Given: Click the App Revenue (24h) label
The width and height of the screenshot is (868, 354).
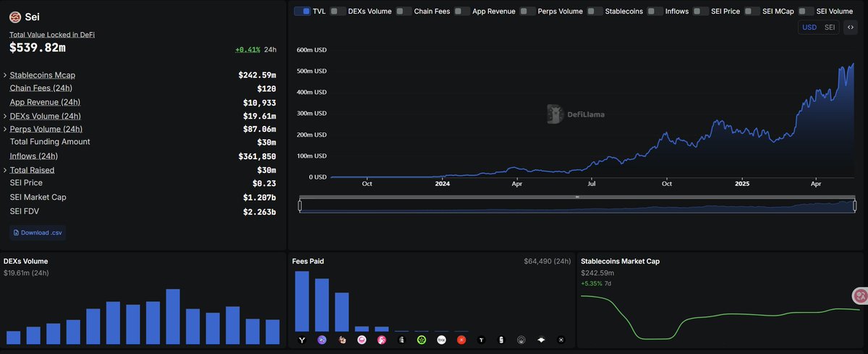Looking at the screenshot, I should click(45, 102).
